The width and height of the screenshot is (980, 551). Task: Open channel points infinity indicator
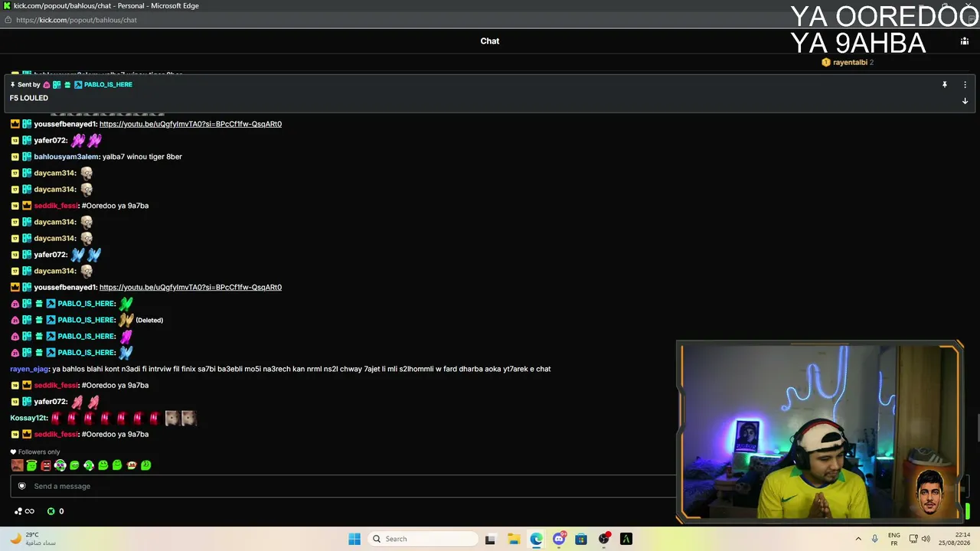point(24,511)
